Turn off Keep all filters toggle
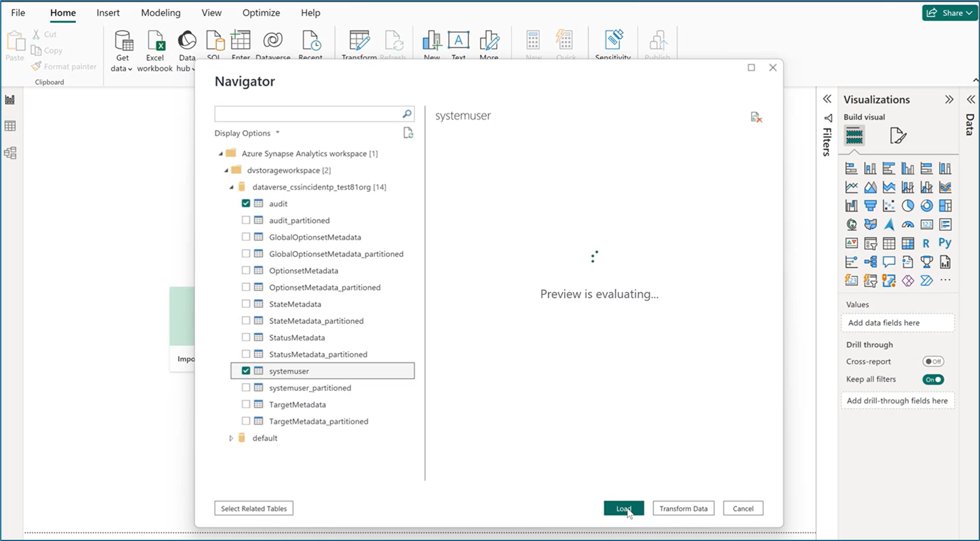This screenshot has height=541, width=980. pyautogui.click(x=933, y=379)
